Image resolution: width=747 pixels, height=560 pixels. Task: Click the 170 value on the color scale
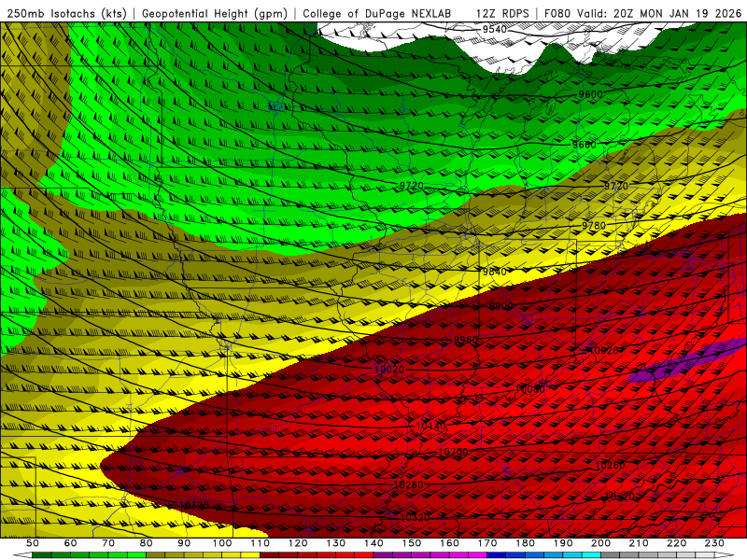pos(486,543)
